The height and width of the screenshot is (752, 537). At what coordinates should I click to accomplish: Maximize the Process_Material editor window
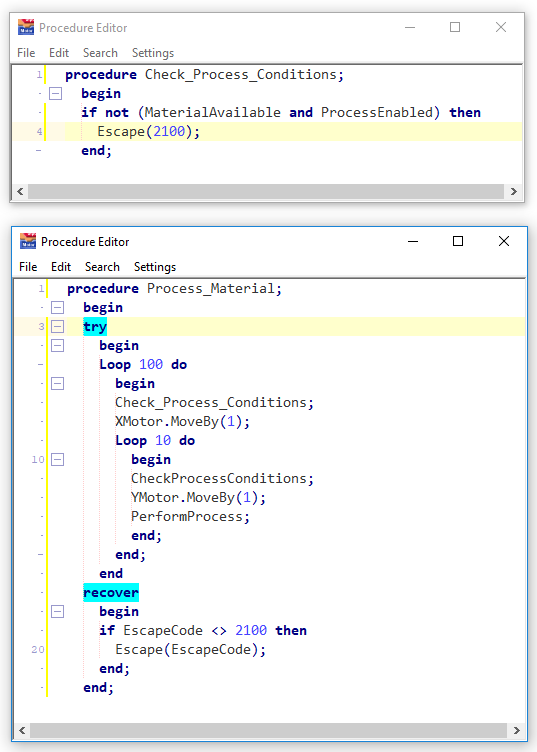458,241
